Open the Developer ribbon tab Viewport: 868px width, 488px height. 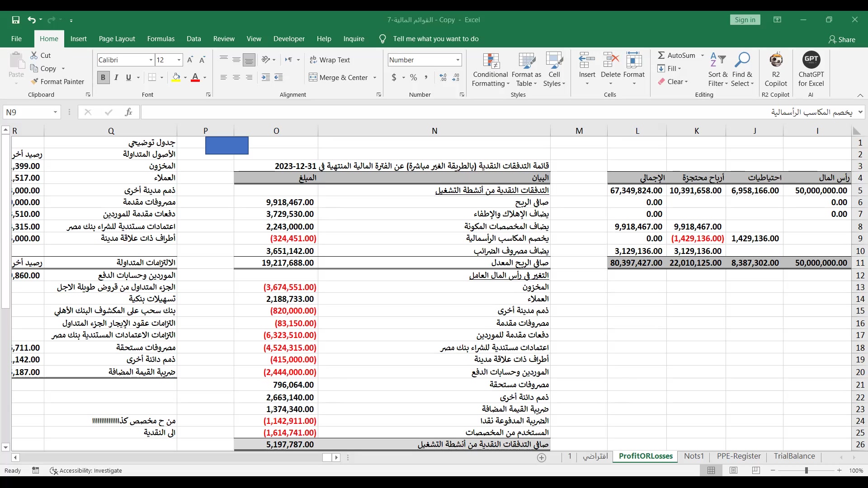pyautogui.click(x=289, y=39)
